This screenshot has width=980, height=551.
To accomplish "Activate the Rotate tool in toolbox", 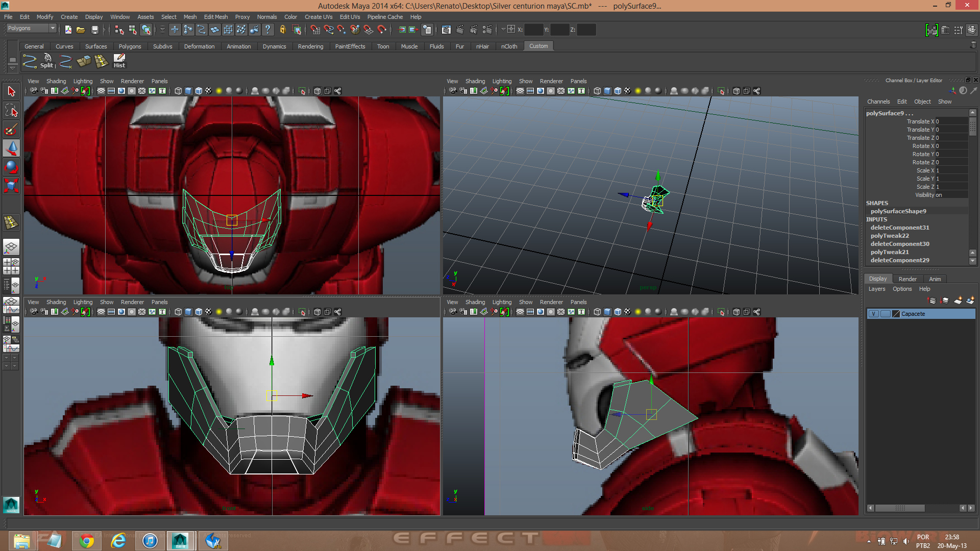I will point(11,167).
